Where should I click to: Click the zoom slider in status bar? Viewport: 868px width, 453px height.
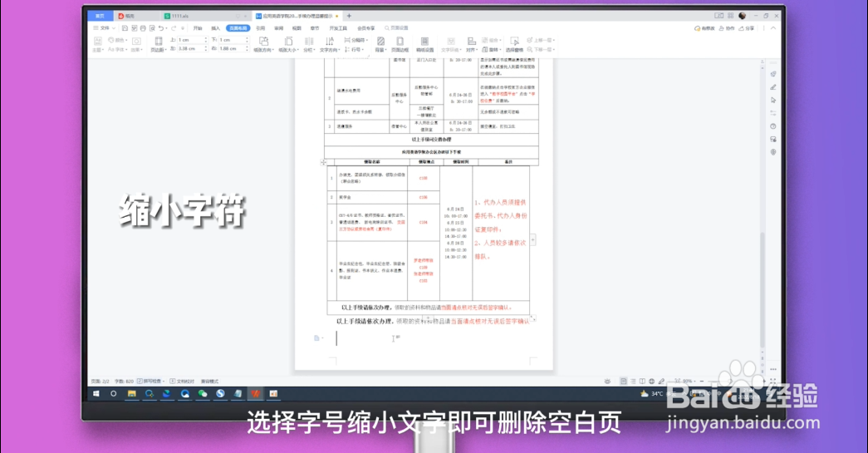point(733,381)
